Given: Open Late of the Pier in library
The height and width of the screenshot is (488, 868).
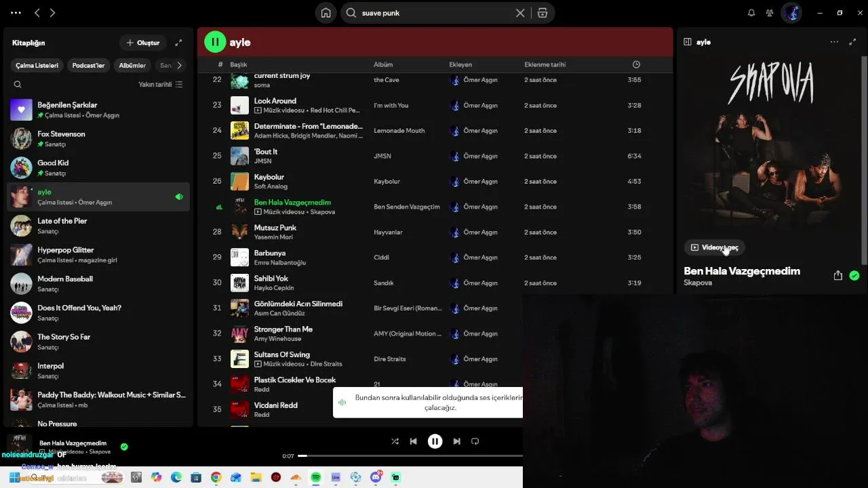Looking at the screenshot, I should [98, 226].
